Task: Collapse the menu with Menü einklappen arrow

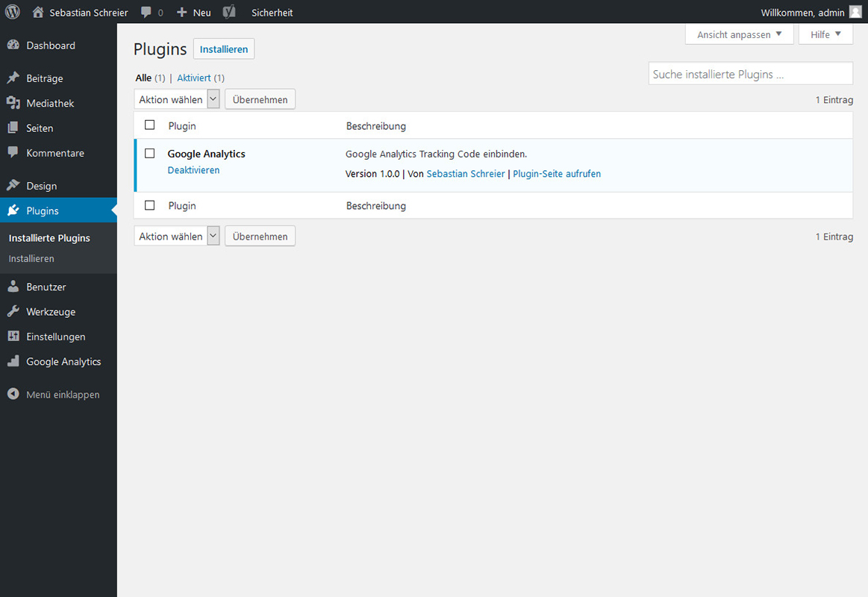Action: 13,394
